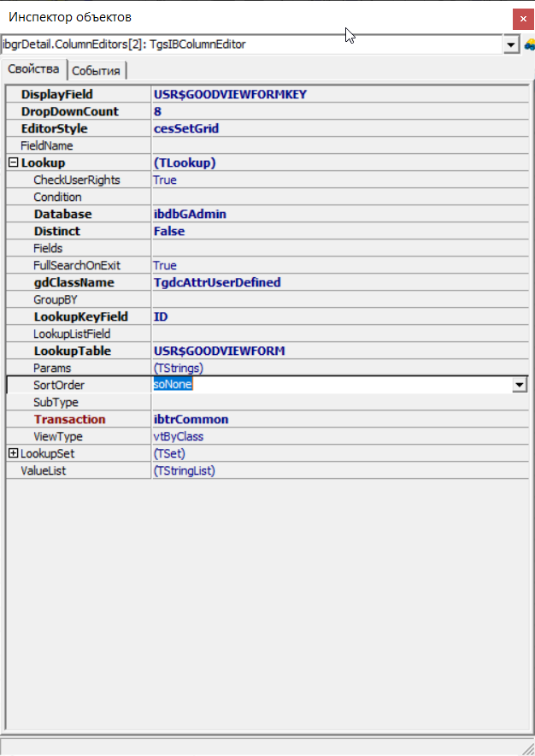Image resolution: width=535 pixels, height=756 pixels.
Task: Click the window resize grip corner
Action: click(x=526, y=747)
